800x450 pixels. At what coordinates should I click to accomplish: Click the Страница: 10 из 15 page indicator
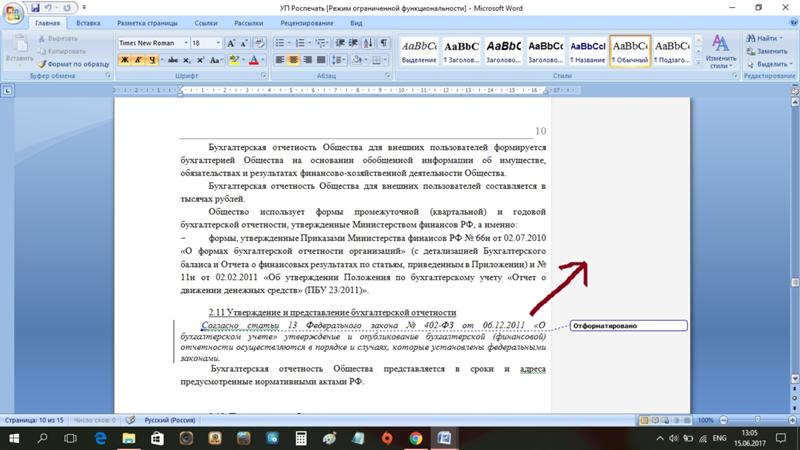tap(34, 420)
